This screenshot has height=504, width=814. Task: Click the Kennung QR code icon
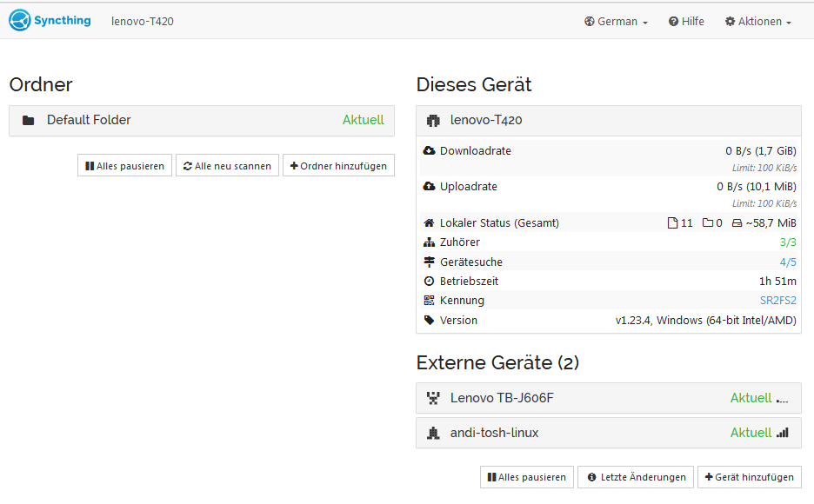point(429,300)
